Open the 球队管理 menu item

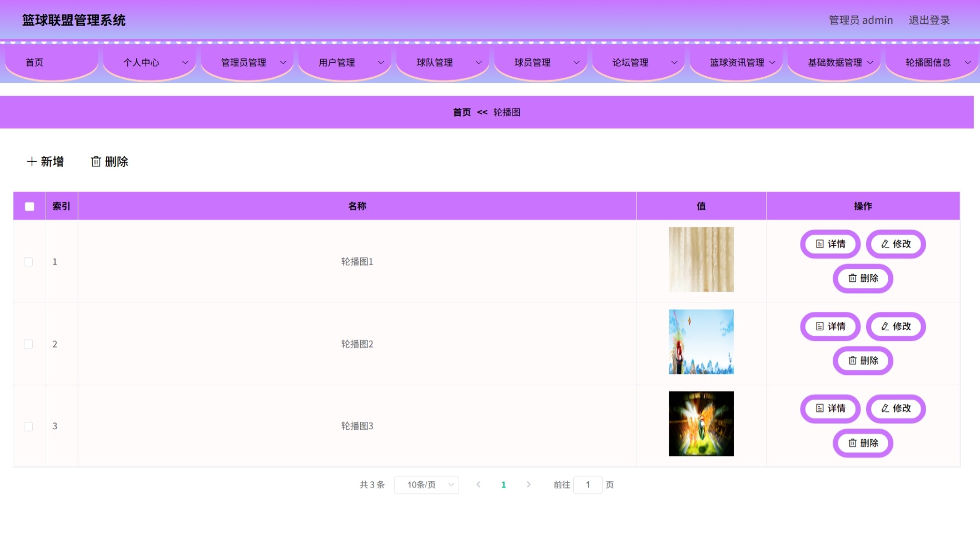pos(443,63)
